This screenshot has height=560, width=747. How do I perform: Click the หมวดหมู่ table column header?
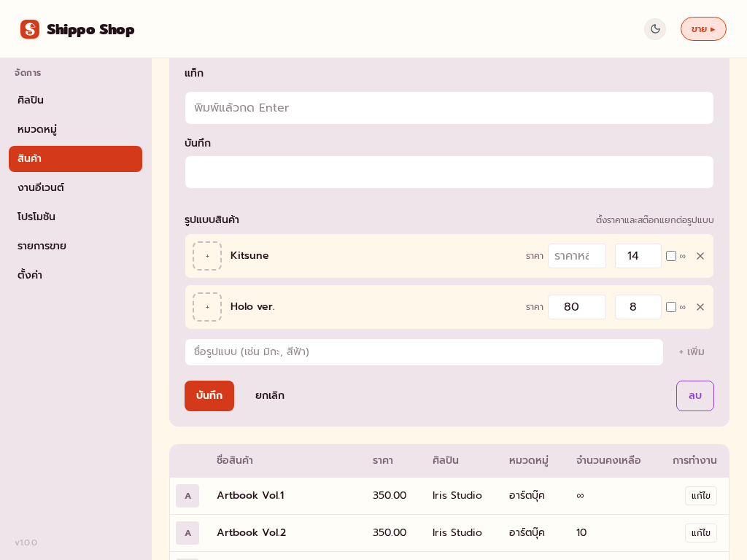tap(529, 461)
